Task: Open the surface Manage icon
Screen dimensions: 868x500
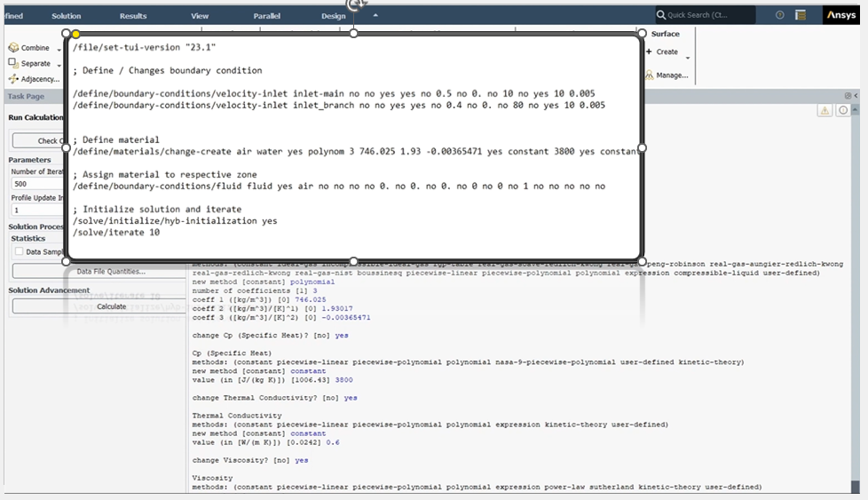Action: [650, 75]
